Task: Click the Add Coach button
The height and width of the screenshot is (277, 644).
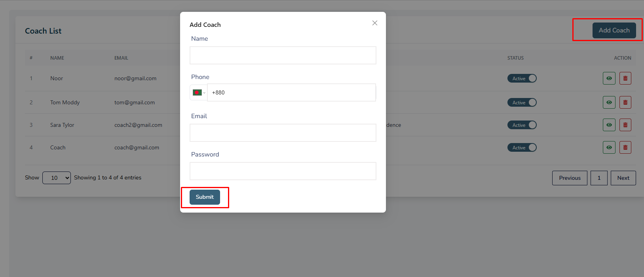Action: tap(614, 30)
